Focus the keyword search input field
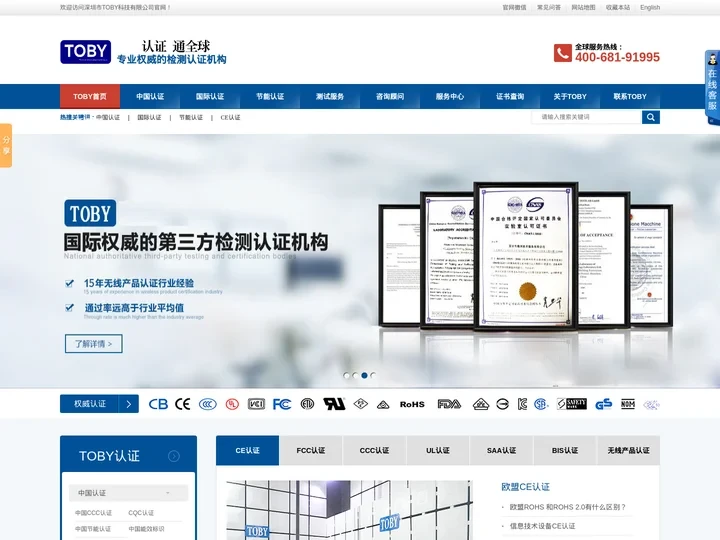Screen dimensions: 720x540 pos(587,117)
